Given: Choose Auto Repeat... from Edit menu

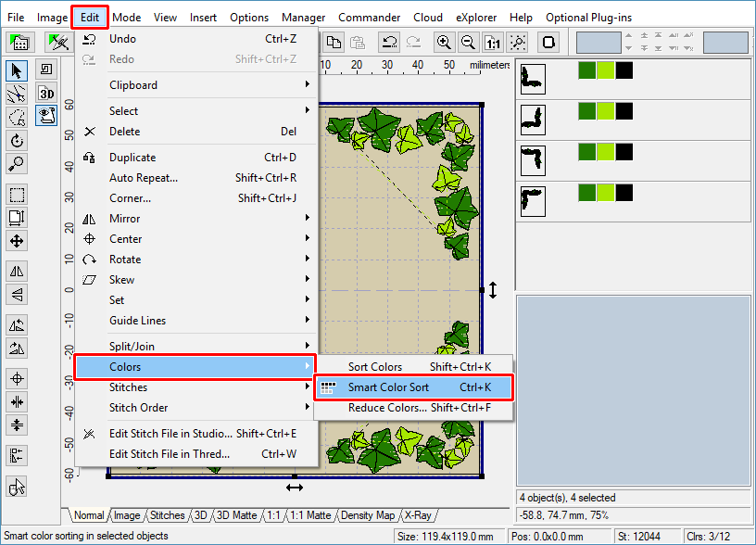Looking at the screenshot, I should pos(196,177).
